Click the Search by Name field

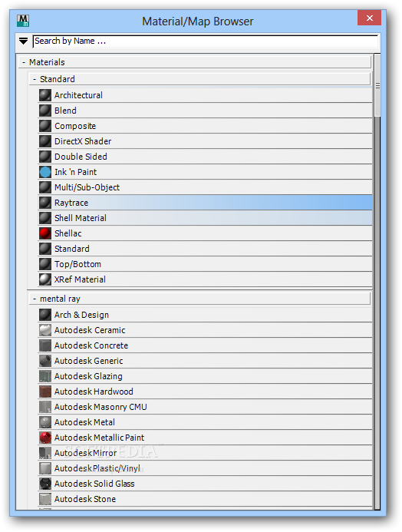point(206,41)
